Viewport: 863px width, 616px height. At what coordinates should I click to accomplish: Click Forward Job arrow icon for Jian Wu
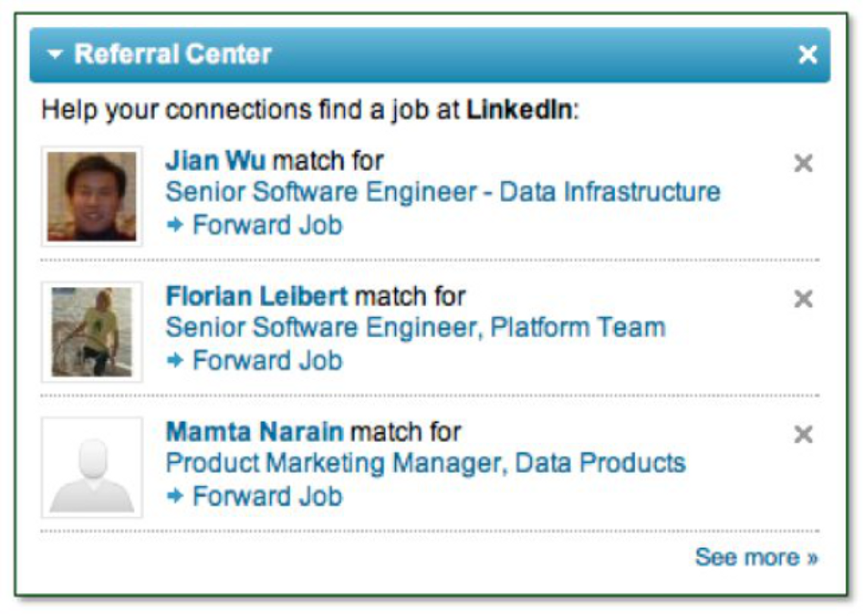click(175, 225)
